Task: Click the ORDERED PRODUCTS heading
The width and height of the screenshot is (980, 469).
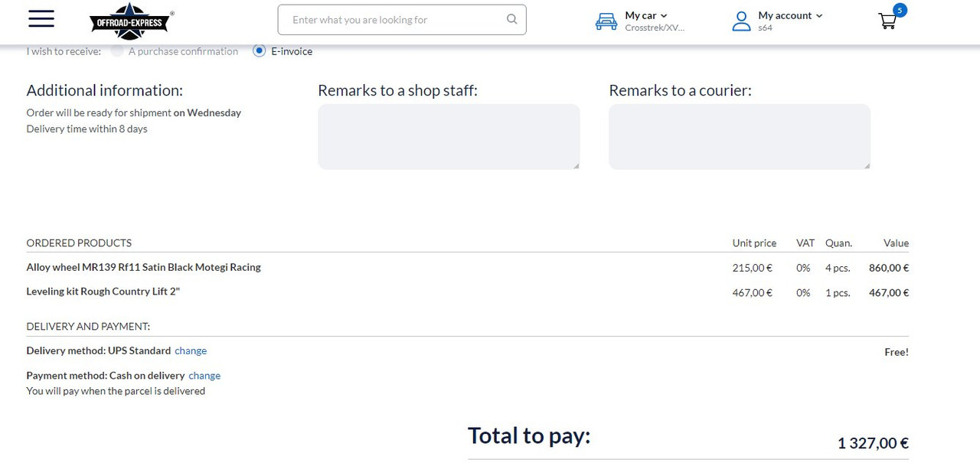Action: point(79,243)
